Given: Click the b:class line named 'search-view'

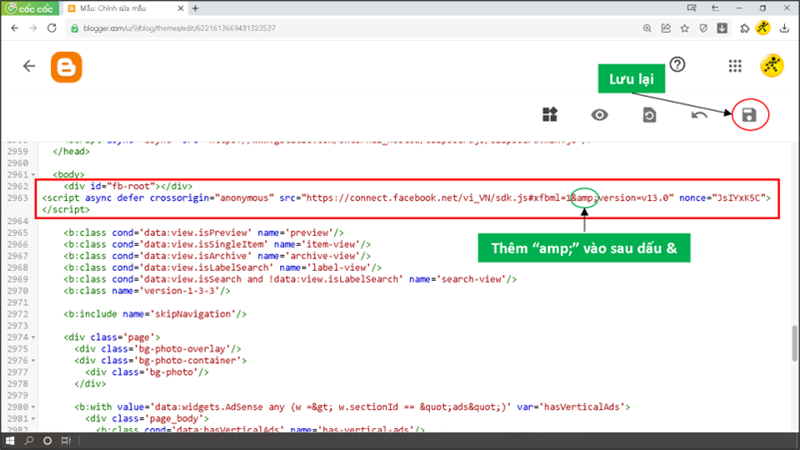Looking at the screenshot, I should (x=290, y=279).
